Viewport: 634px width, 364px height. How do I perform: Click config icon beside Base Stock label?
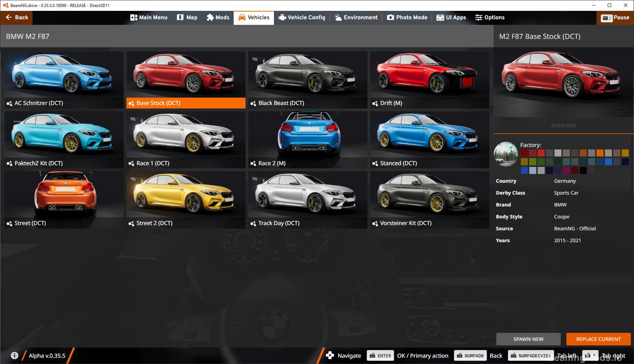(131, 103)
